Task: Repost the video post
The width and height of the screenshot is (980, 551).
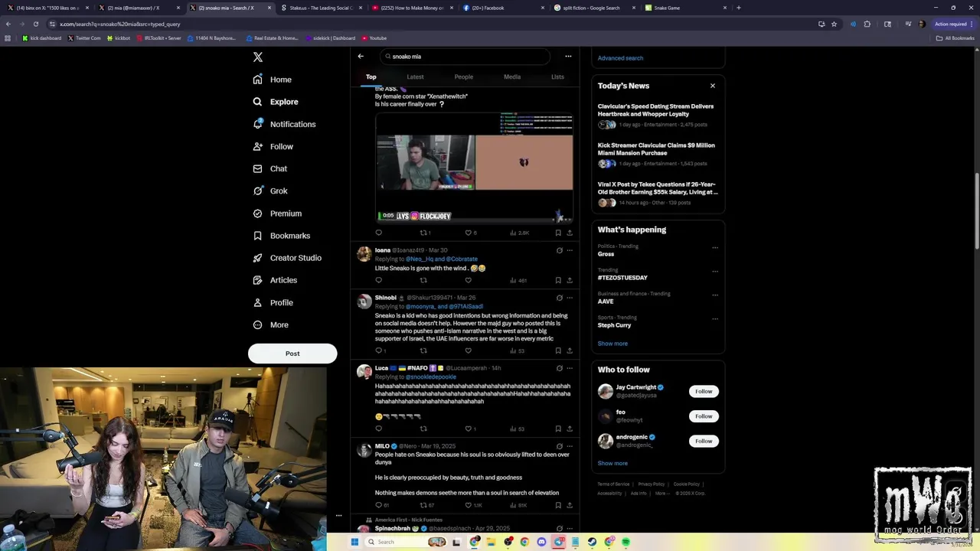Action: click(x=423, y=233)
